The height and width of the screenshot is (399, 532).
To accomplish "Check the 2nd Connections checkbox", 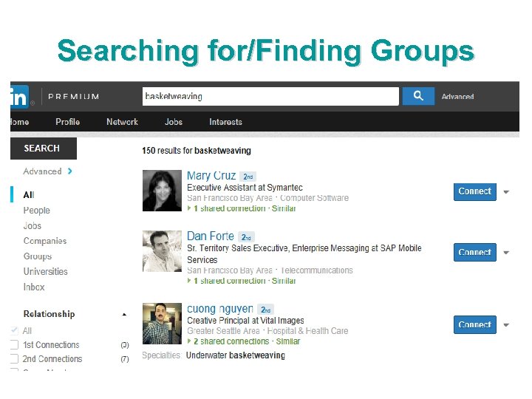I will (x=14, y=358).
